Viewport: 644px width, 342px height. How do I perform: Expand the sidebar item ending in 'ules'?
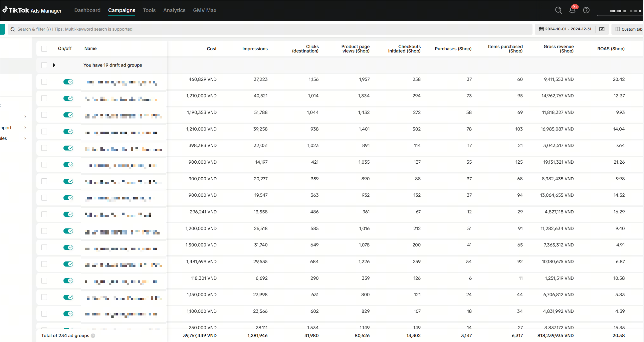coord(25,138)
